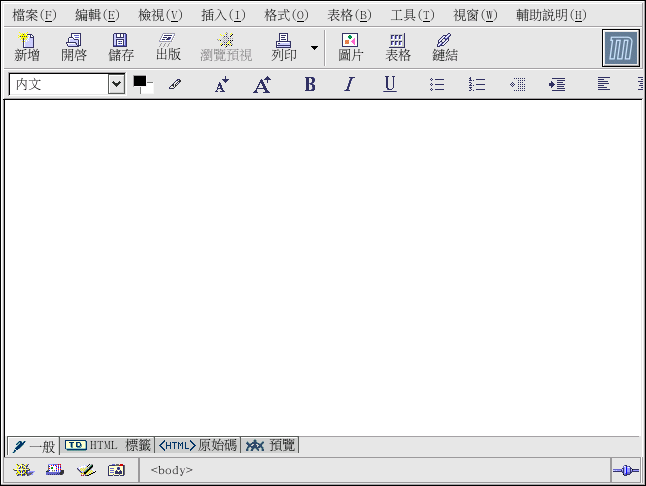Insert a hyperlink using the 鏈結 icon
Screen dimensions: 646x486
(x=445, y=47)
